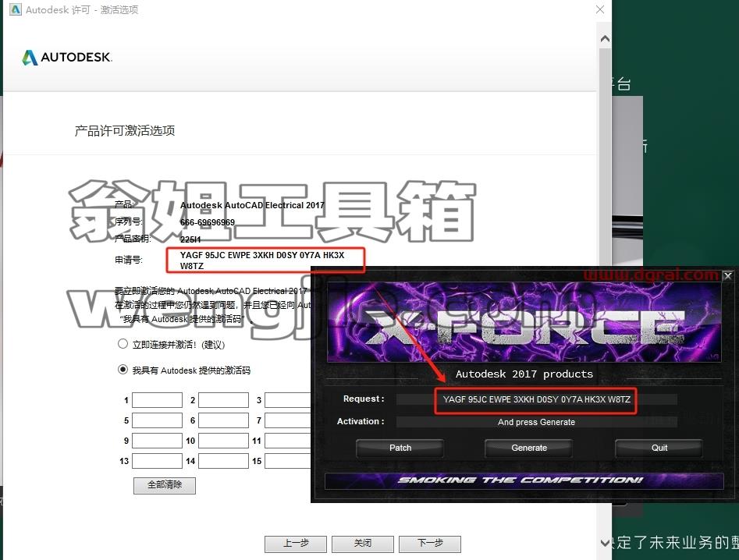
Task: Click the 下一步 next button
Action: pos(430,544)
